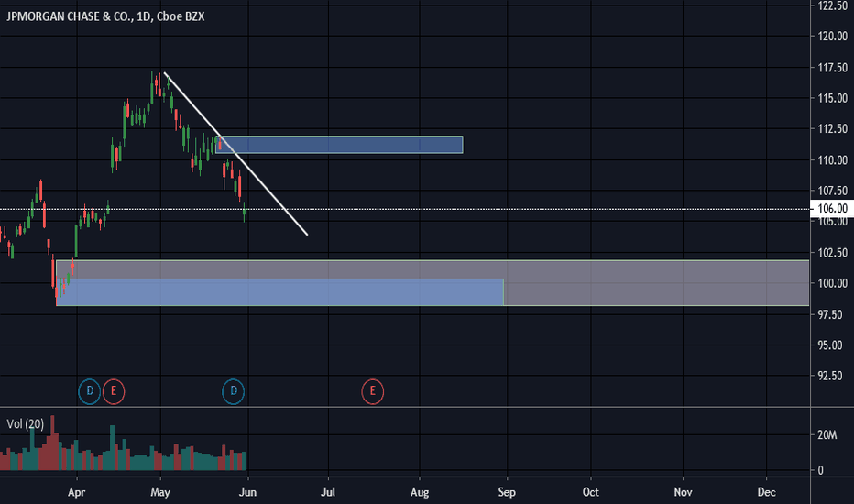Image resolution: width=854 pixels, height=504 pixels.
Task: Click the Jun label on time axis
Action: click(247, 492)
